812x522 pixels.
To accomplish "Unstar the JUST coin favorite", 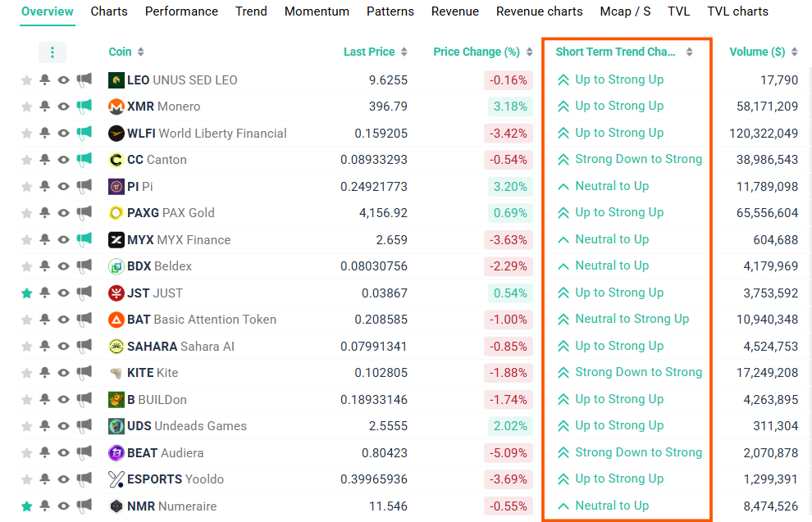I will coord(26,293).
